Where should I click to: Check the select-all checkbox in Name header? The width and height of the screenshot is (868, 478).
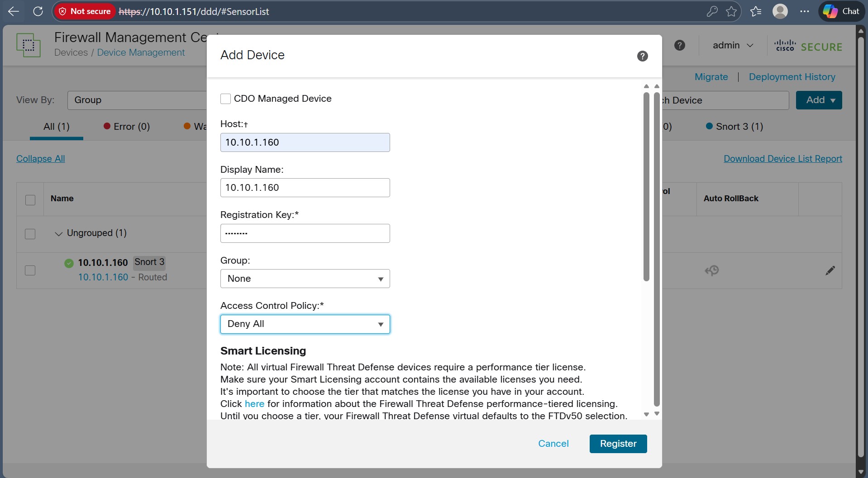click(30, 200)
